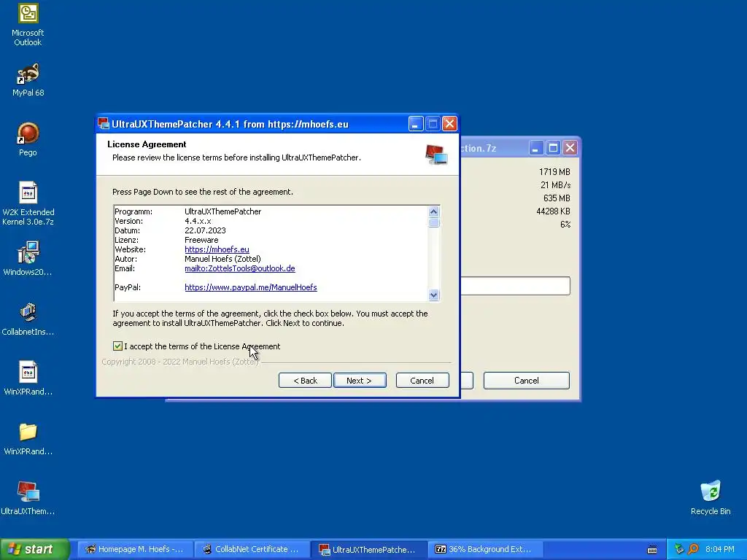Switch to CollabNet Certificate taskbar item

(252, 550)
